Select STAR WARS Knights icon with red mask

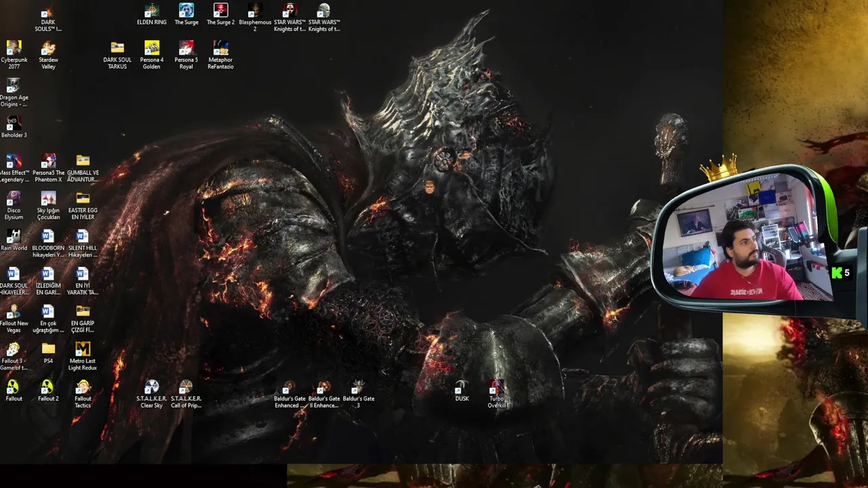(290, 18)
